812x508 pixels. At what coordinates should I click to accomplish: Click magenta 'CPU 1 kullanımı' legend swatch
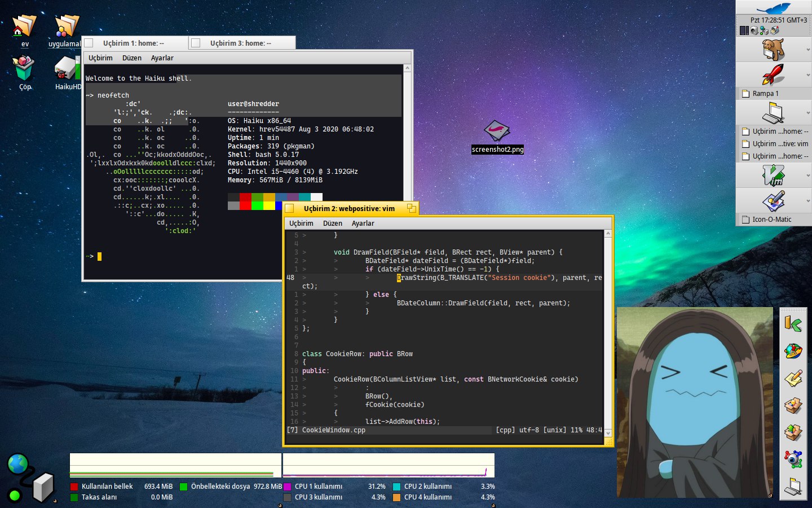(x=287, y=487)
